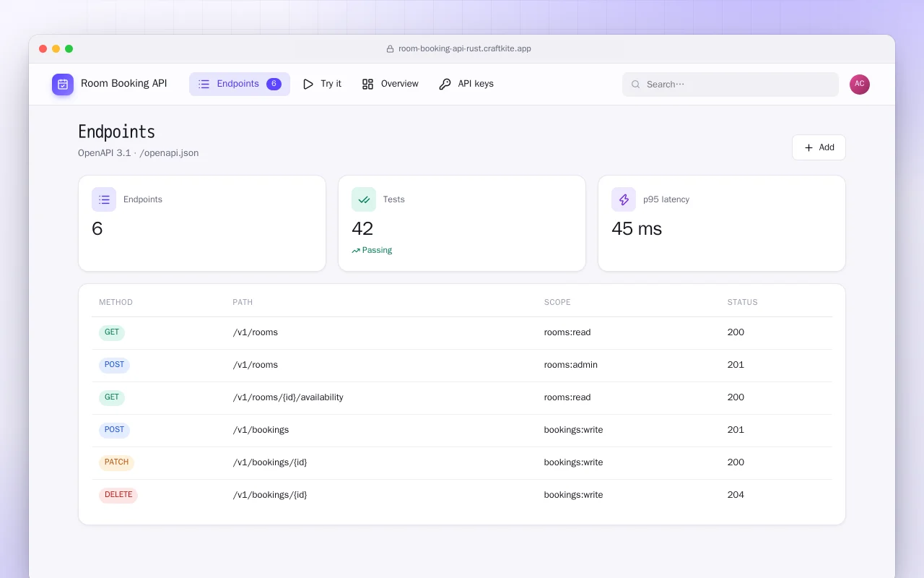Click the Tests double-check icon
Image resolution: width=924 pixels, height=578 pixels.
click(x=364, y=199)
